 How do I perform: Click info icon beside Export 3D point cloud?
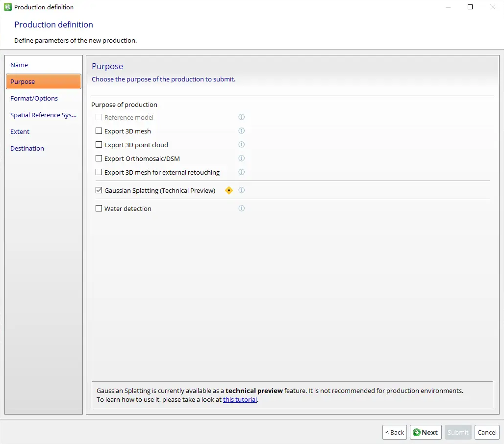click(x=241, y=145)
